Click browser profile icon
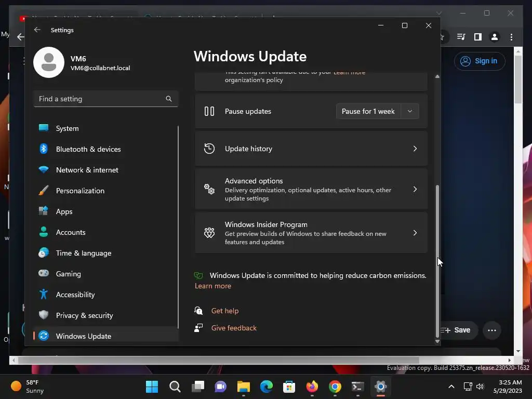532x399 pixels. click(495, 37)
